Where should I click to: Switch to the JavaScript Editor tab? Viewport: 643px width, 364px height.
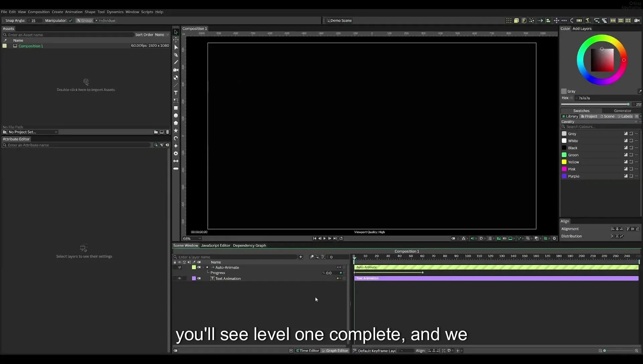click(x=215, y=246)
